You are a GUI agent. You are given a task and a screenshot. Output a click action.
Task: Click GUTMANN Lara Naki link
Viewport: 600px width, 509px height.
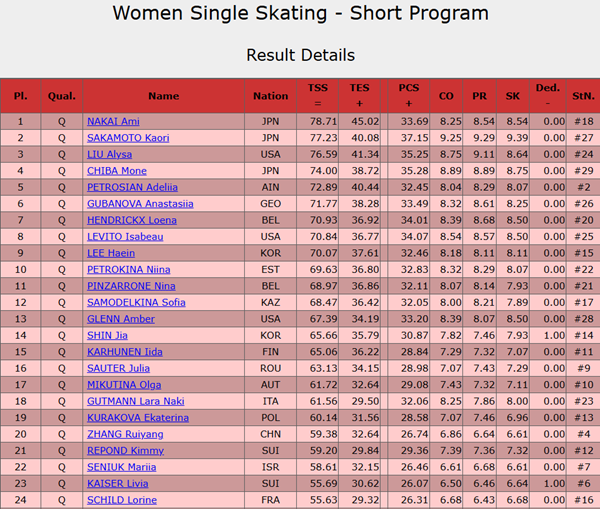coord(135,401)
